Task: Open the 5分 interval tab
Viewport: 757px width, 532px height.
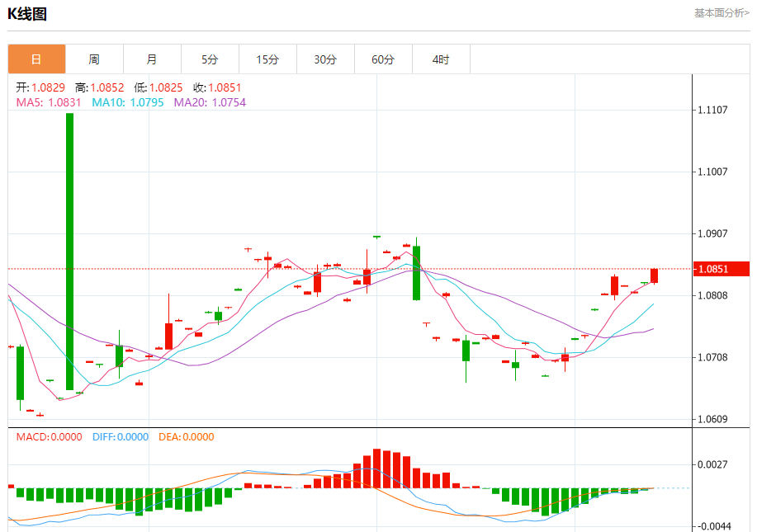Action: coord(210,59)
